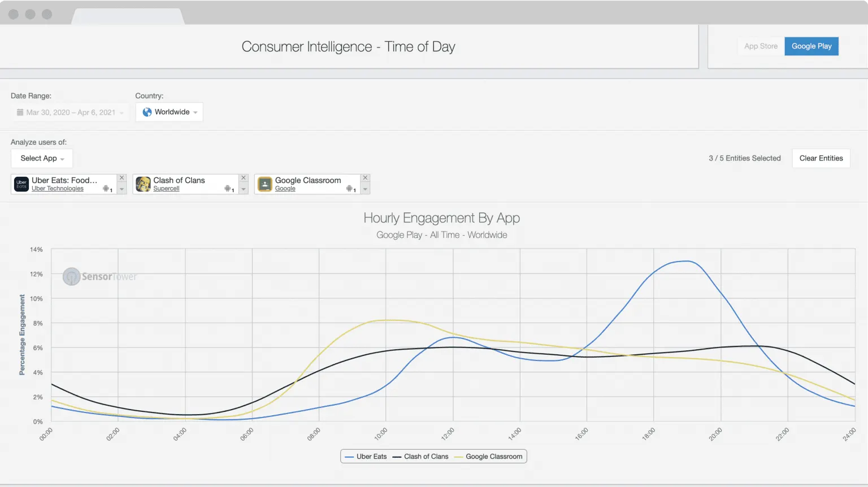
Task: Click Android icon on Uber Eats chip
Action: [106, 189]
